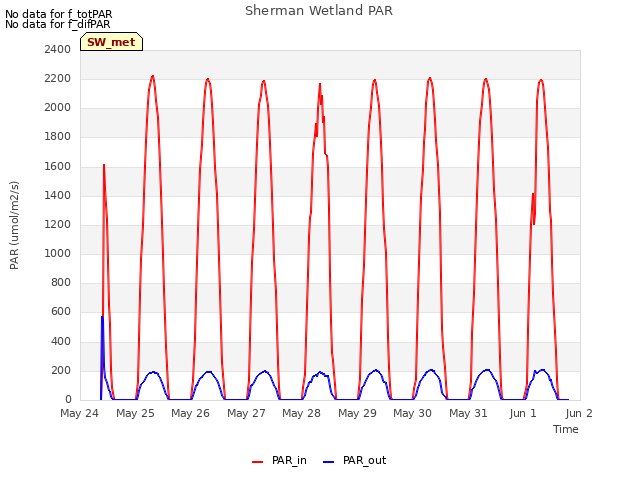640x480 pixels.
Task: Click the x-axis label Time
Action: coord(566,429)
